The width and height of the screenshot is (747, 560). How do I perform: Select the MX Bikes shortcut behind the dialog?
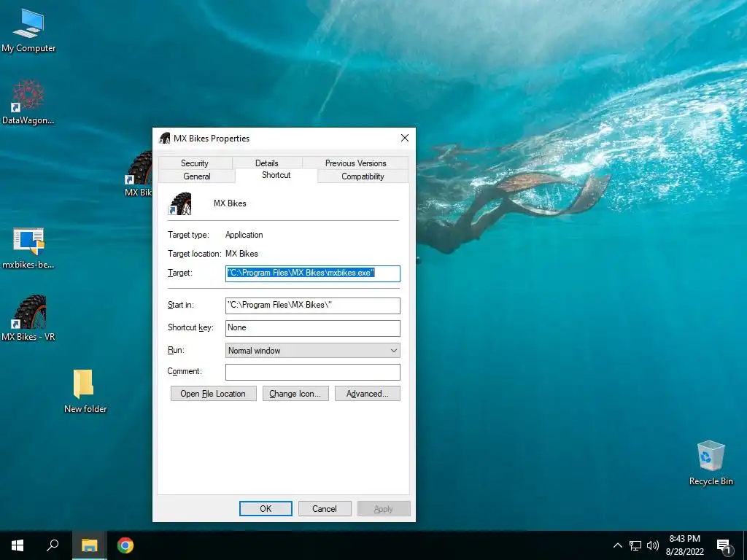pyautogui.click(x=139, y=174)
